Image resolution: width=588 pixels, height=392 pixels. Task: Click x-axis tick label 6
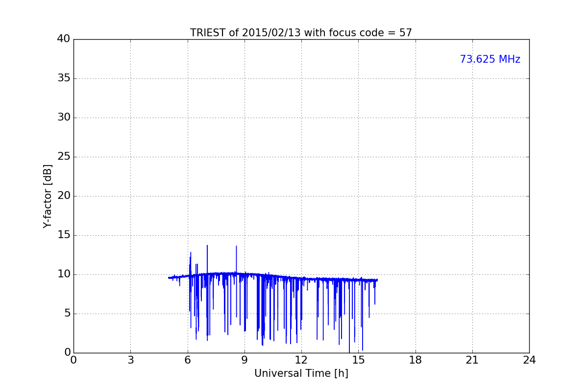pyautogui.click(x=188, y=360)
